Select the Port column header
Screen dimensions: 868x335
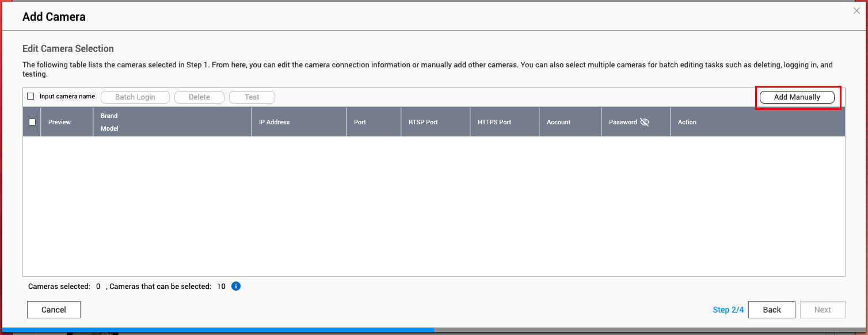[360, 122]
